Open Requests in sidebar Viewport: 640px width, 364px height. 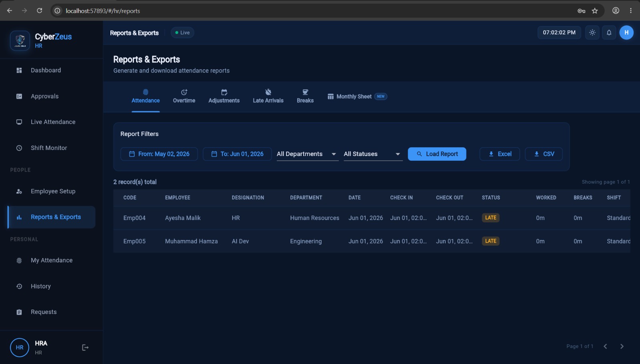(51, 312)
